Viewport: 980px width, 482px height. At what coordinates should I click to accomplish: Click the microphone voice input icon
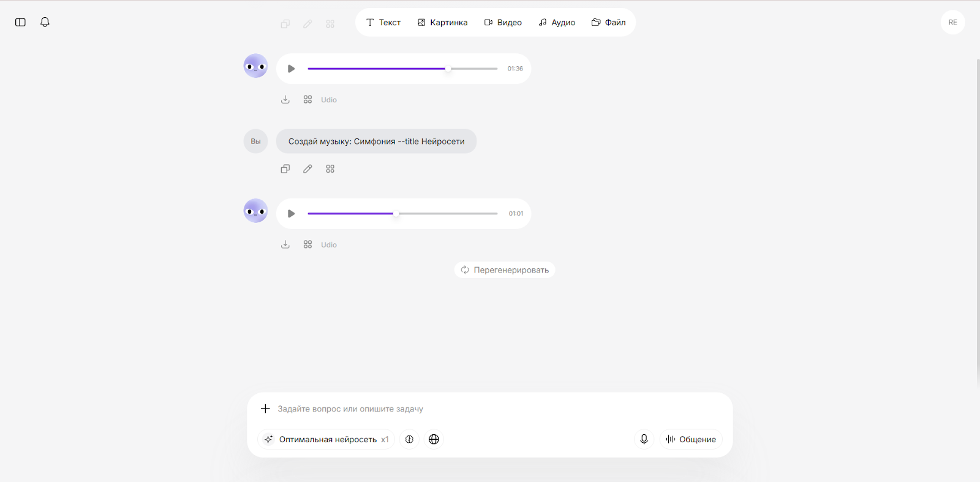pyautogui.click(x=644, y=439)
